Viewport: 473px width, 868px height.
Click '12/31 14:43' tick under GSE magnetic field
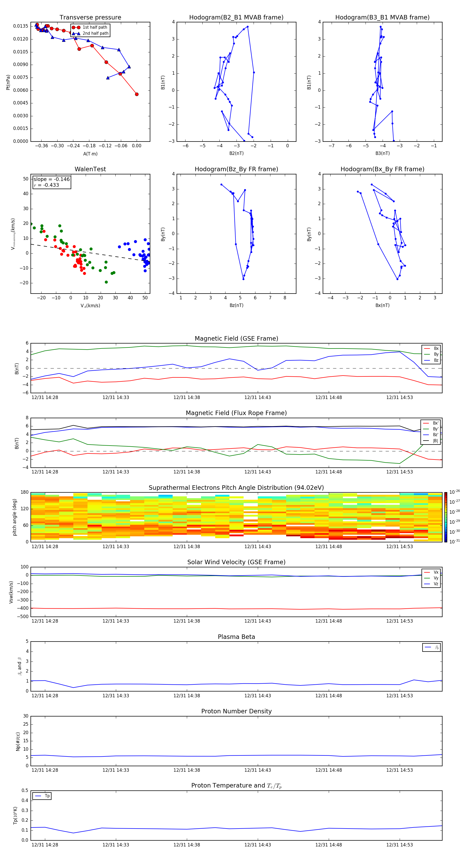(x=258, y=398)
